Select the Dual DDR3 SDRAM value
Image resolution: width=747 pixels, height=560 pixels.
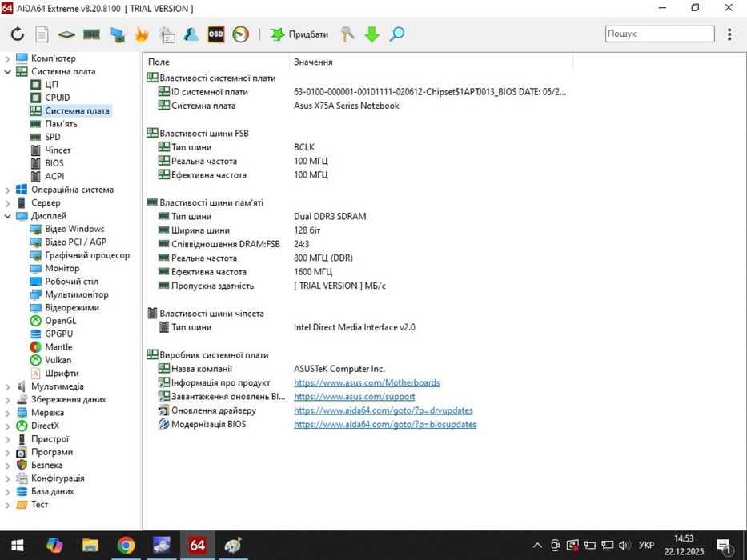[x=330, y=217]
